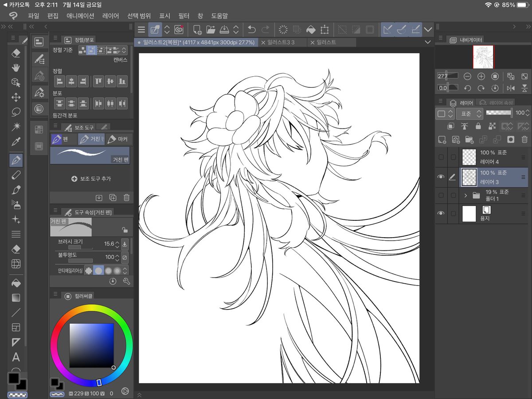Select the Move layer four-arrow tool
Screen dimensions: 532x399
(x=16, y=97)
